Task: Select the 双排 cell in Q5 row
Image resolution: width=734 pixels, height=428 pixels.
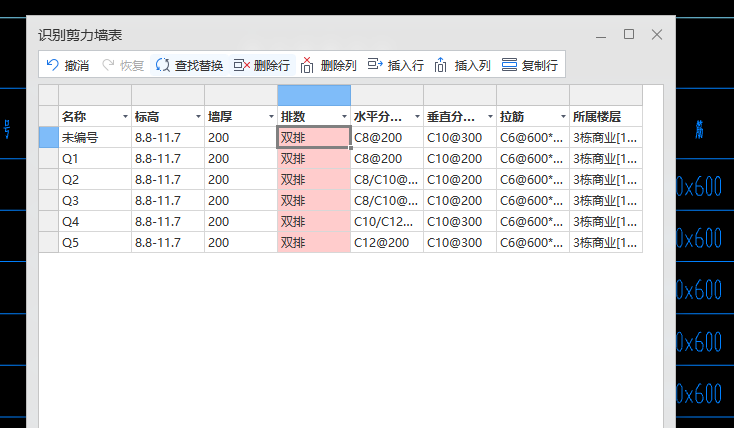Action: coord(314,243)
